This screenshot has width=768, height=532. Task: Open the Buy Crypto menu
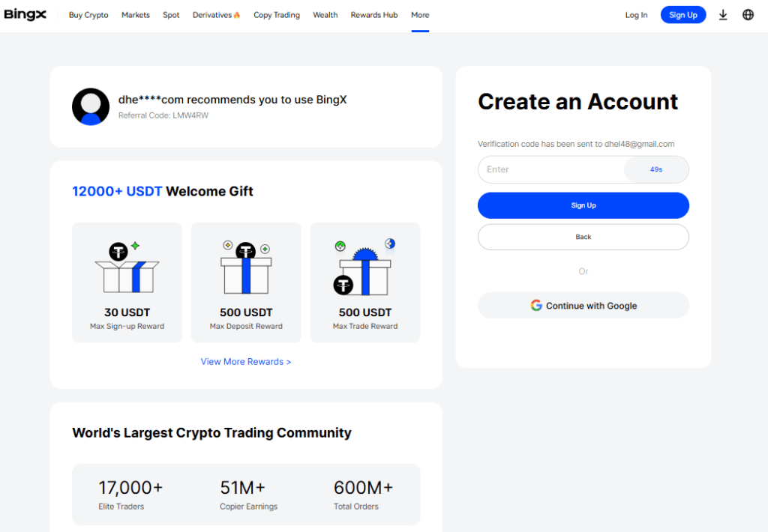[88, 15]
